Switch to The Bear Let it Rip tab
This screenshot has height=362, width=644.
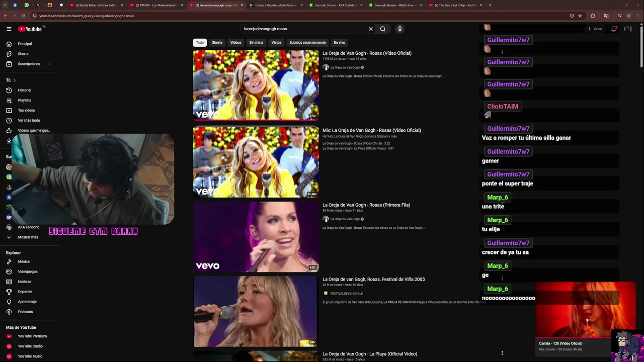click(x=455, y=5)
